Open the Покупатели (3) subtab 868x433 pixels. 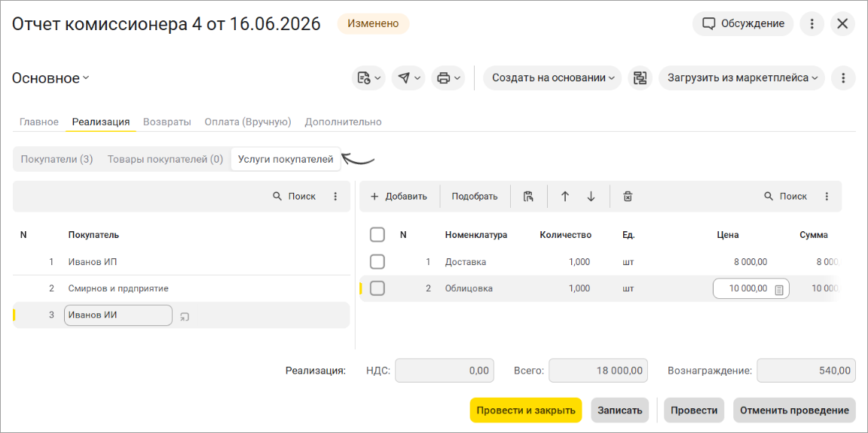[57, 159]
